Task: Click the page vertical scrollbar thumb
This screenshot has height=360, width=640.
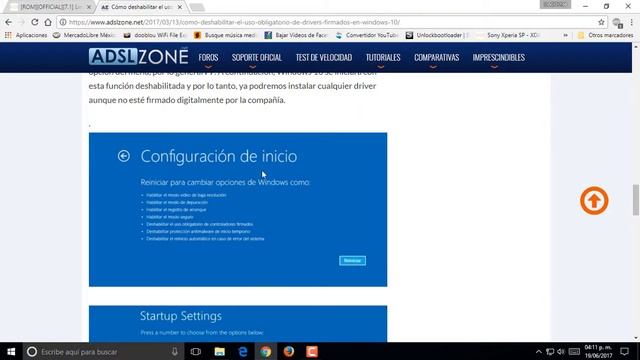Action: click(636, 200)
